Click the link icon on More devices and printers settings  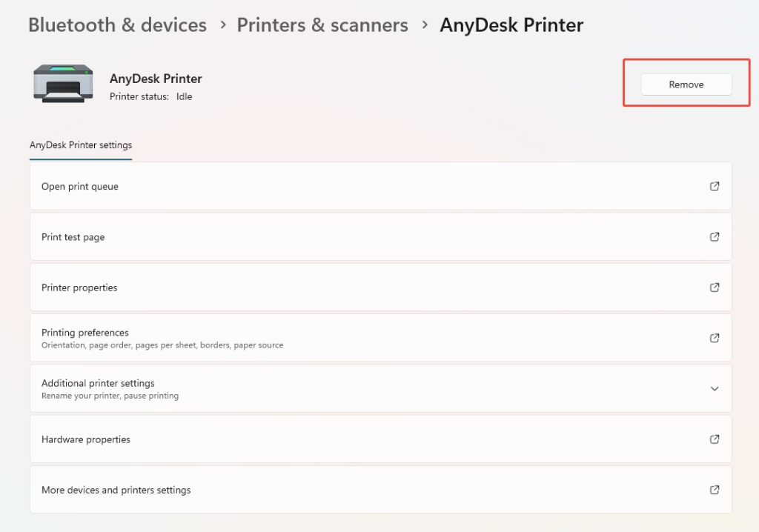(714, 490)
